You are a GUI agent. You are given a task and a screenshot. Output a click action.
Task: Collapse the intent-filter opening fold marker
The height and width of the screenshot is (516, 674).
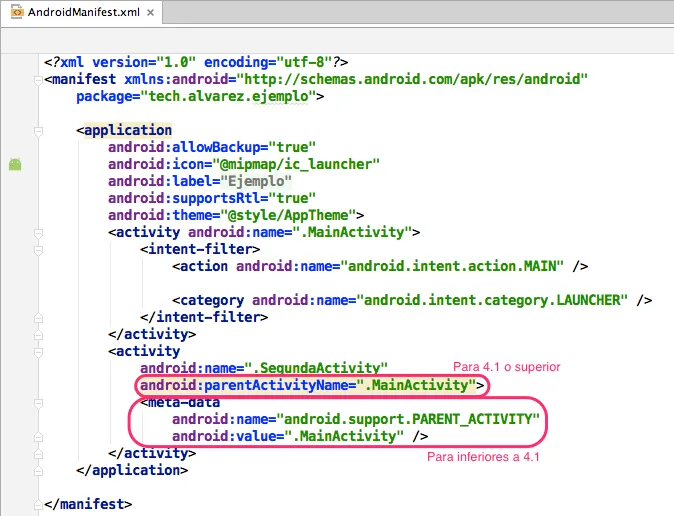click(x=38, y=250)
